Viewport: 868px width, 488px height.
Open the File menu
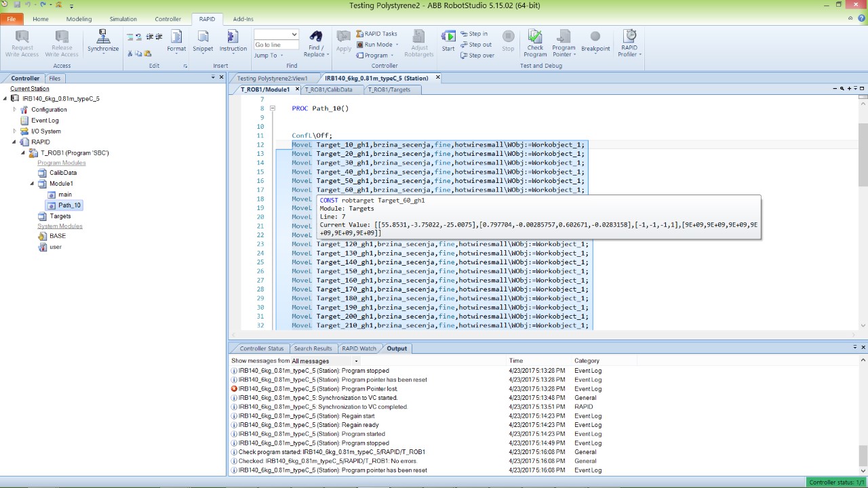coord(11,19)
